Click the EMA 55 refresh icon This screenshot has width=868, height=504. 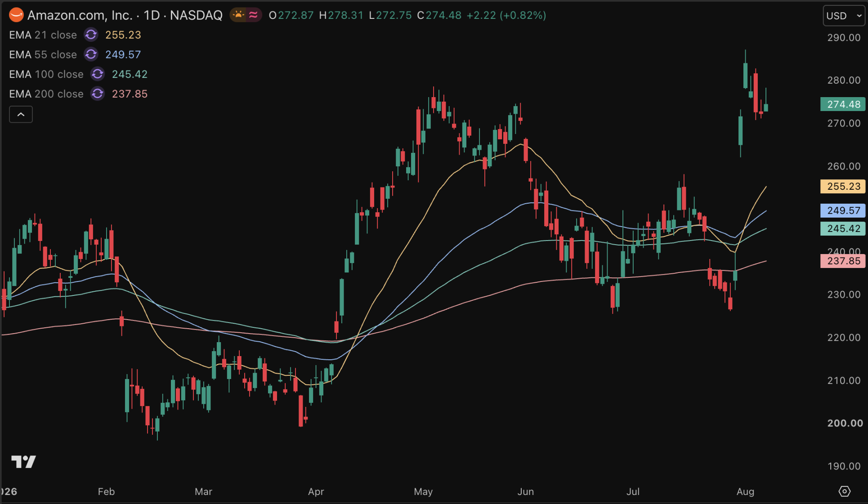(91, 54)
